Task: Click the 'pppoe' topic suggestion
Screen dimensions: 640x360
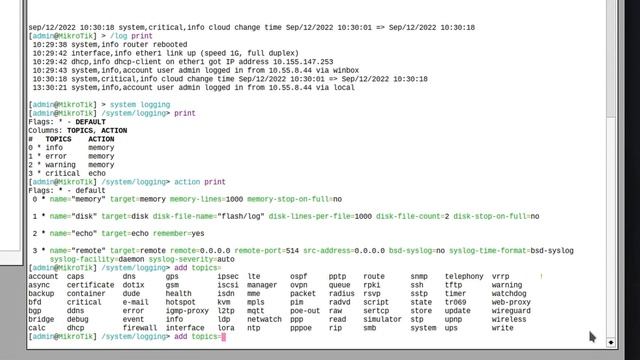Action: coord(301,328)
